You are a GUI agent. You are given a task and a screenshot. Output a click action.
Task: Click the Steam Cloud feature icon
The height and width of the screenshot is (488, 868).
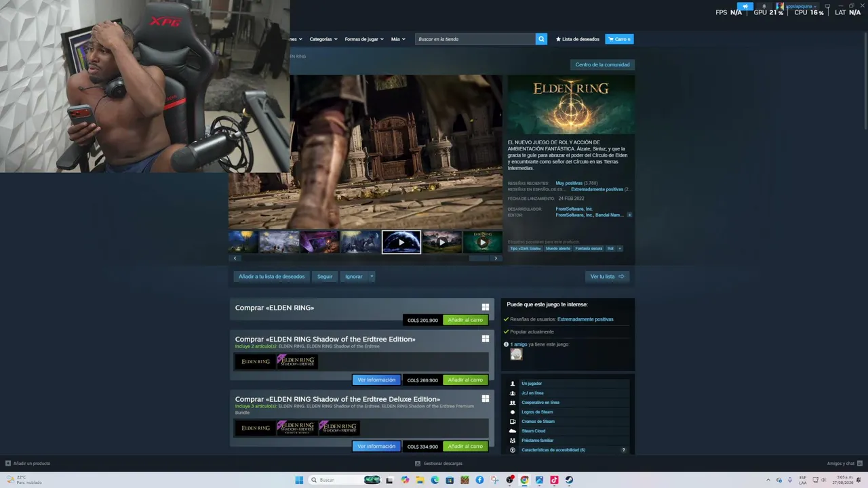(x=513, y=431)
